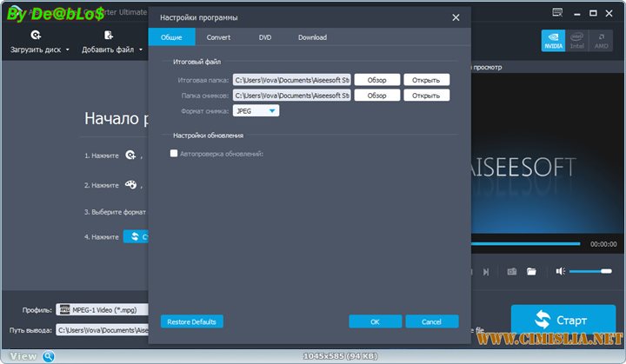This screenshot has height=364, width=626.
Task: Click the Папка снимков path field
Action: (291, 96)
